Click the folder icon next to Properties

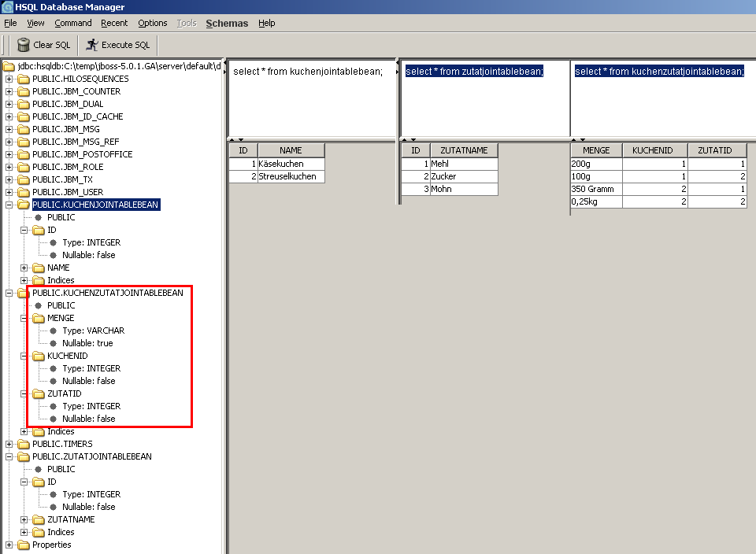click(23, 545)
